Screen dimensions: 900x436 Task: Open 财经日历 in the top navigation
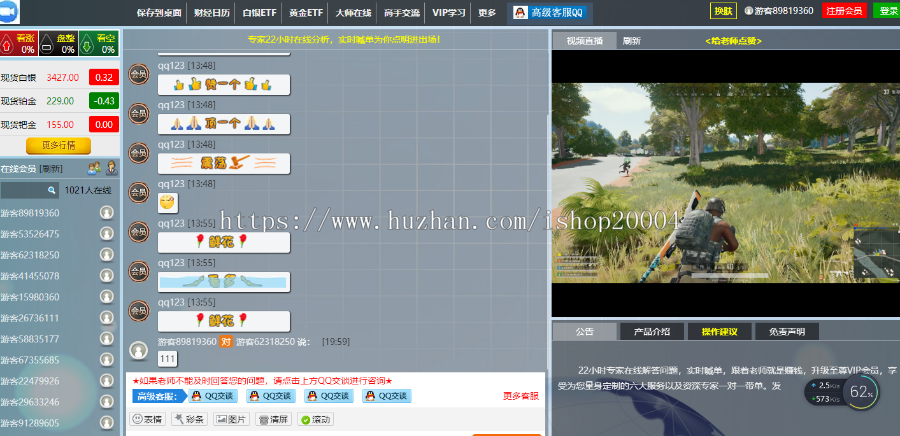tap(212, 13)
